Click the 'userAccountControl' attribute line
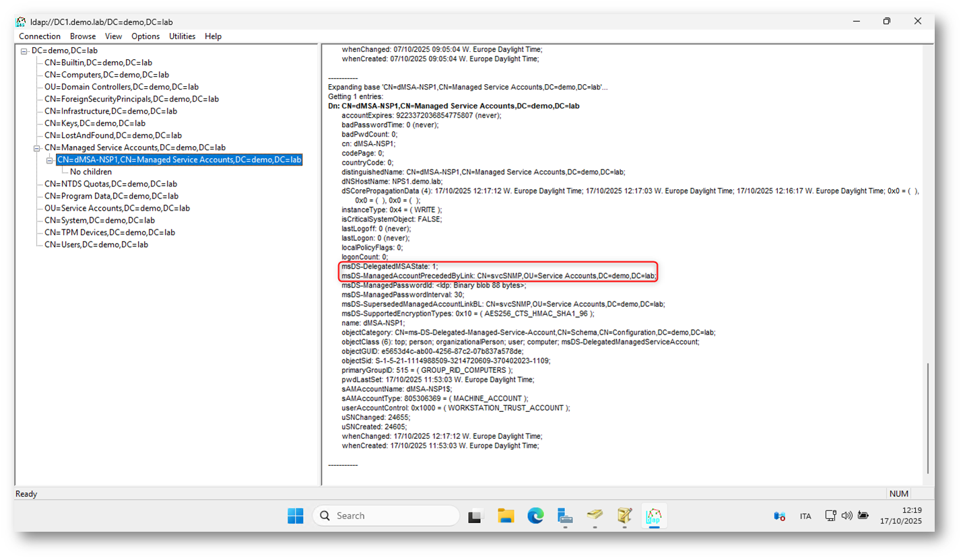The width and height of the screenshot is (963, 560). click(x=456, y=408)
